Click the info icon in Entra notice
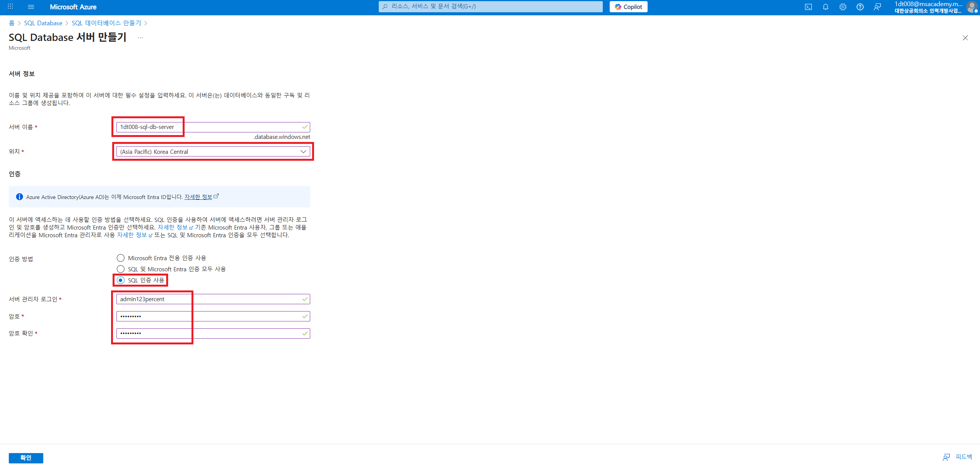 [x=19, y=197]
